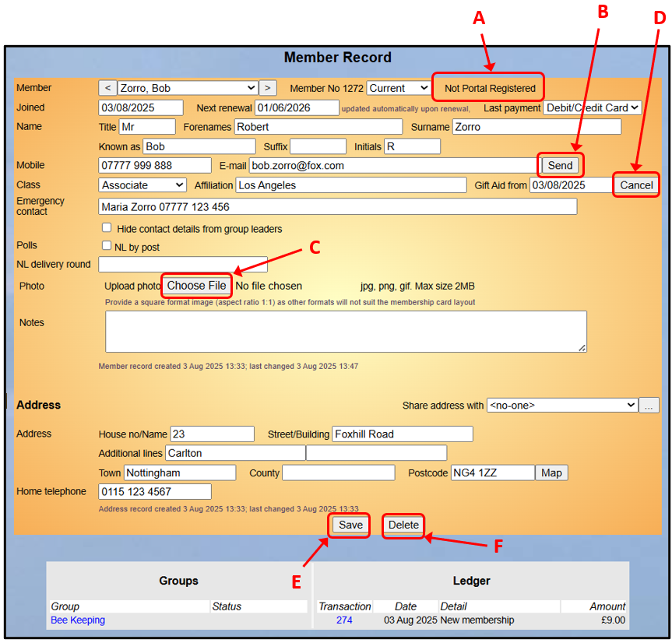Open share address browse (...) button
The height and width of the screenshot is (643, 672).
click(x=649, y=406)
